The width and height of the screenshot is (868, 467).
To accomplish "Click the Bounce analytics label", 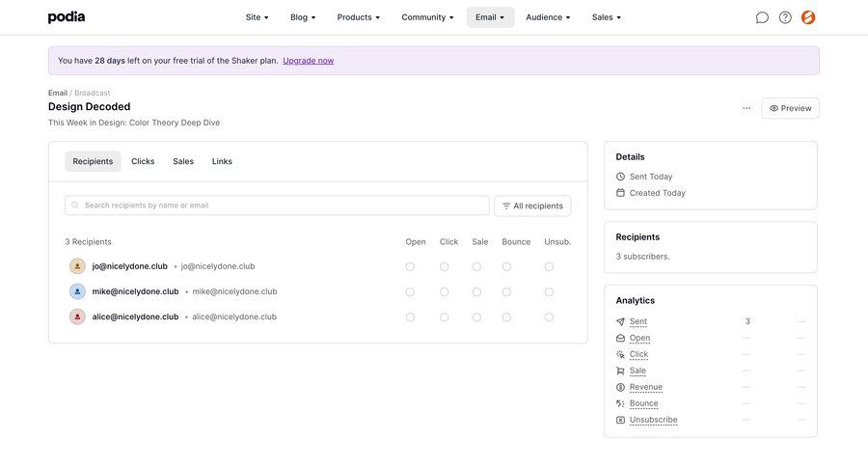I will [x=644, y=403].
